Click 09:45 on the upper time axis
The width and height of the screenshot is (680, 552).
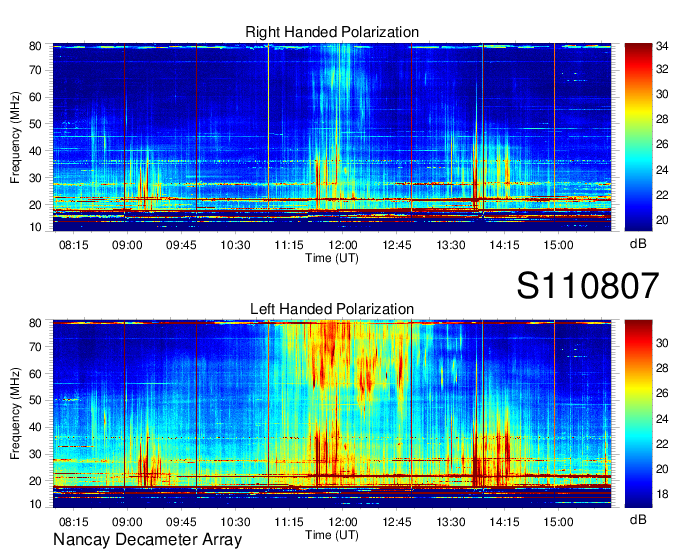pyautogui.click(x=181, y=245)
